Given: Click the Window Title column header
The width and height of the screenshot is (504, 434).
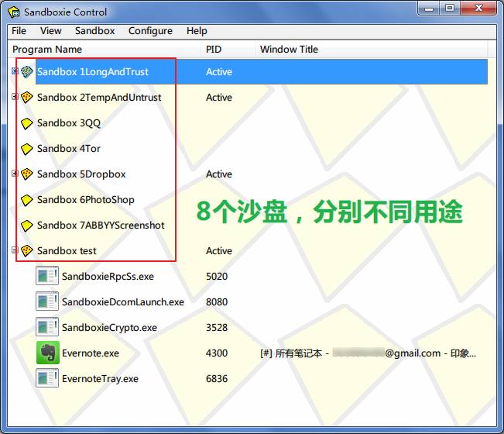Looking at the screenshot, I should coord(372,50).
